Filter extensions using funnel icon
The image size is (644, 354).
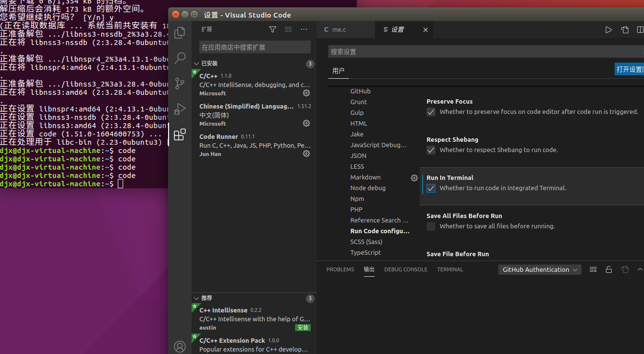(x=273, y=29)
